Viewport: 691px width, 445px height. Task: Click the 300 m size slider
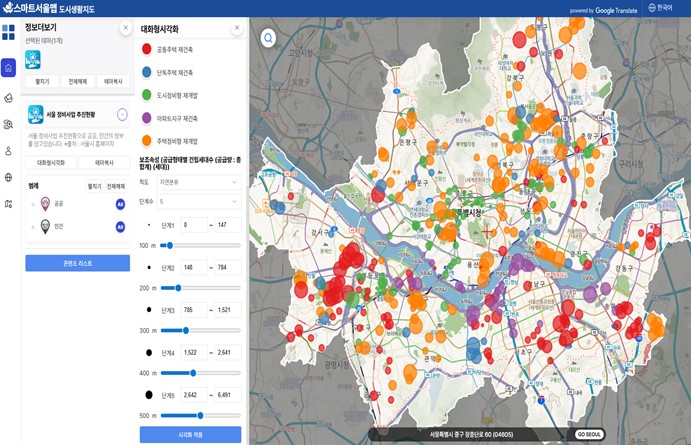(x=190, y=330)
